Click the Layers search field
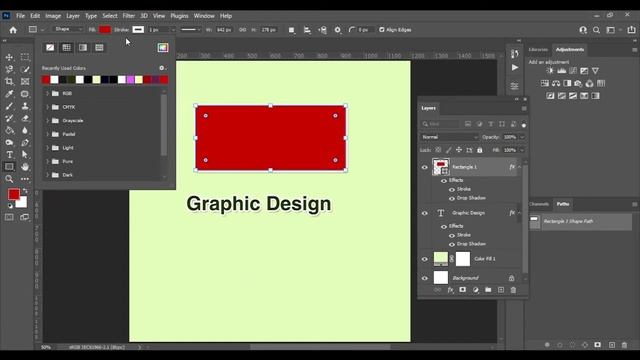640x360 pixels. (440, 124)
